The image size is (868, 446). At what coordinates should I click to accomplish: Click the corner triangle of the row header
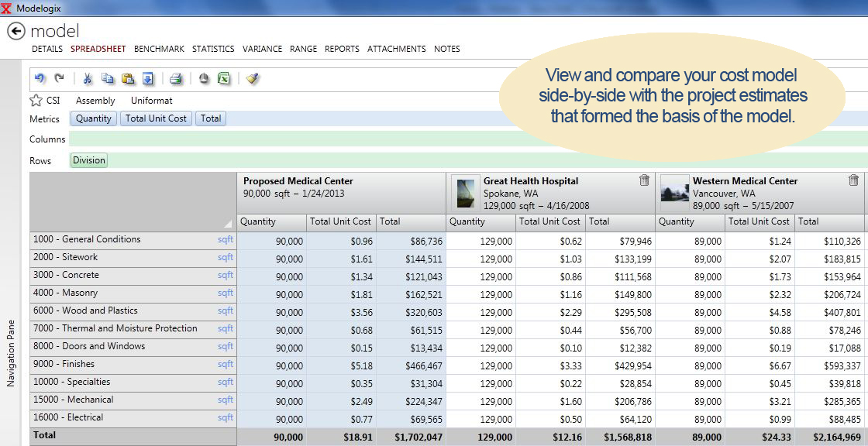pos(228,224)
